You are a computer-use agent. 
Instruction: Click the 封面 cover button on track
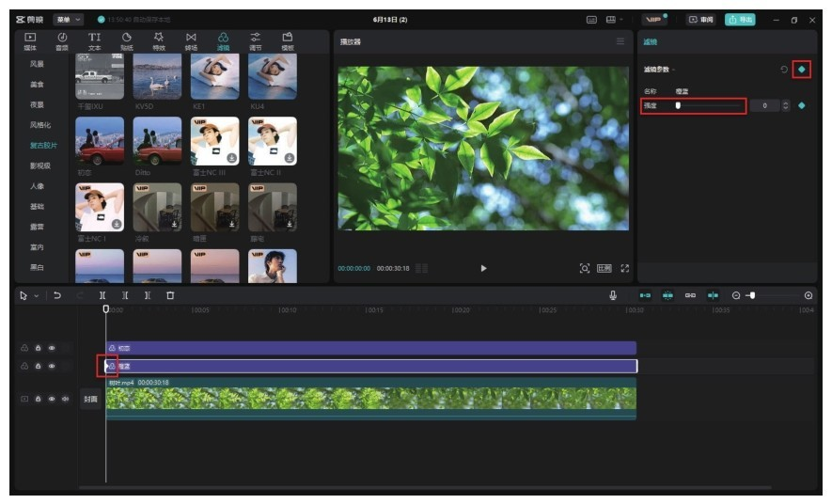pos(90,399)
